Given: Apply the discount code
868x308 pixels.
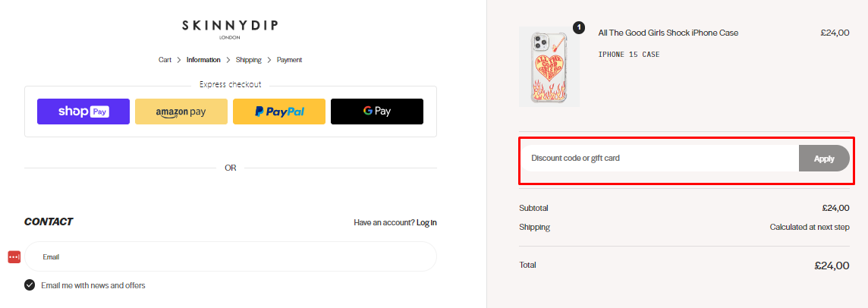Looking at the screenshot, I should point(824,159).
